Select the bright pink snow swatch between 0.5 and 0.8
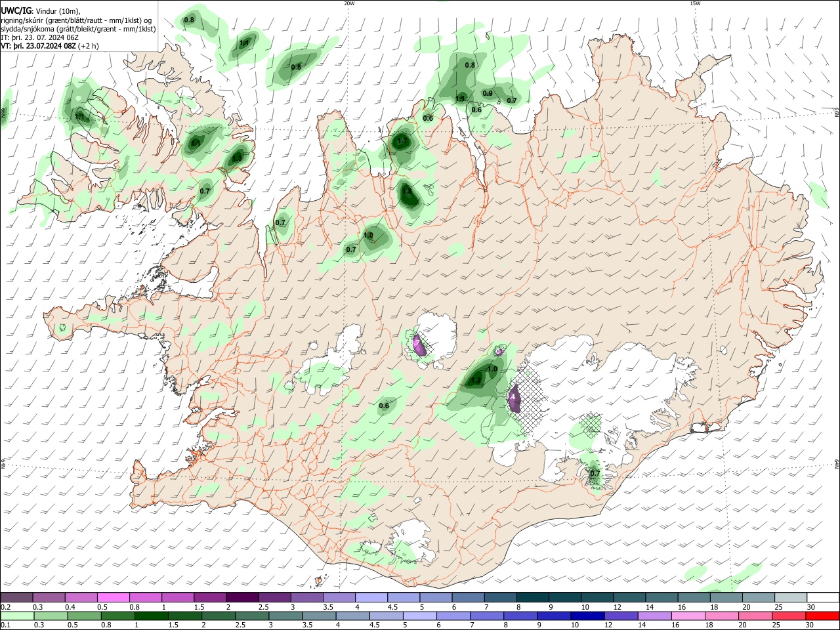This screenshot has height=630, width=840. 114,597
